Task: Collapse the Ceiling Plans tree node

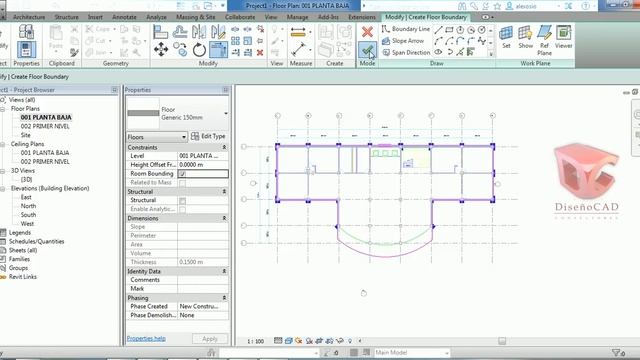Action: 3,144
